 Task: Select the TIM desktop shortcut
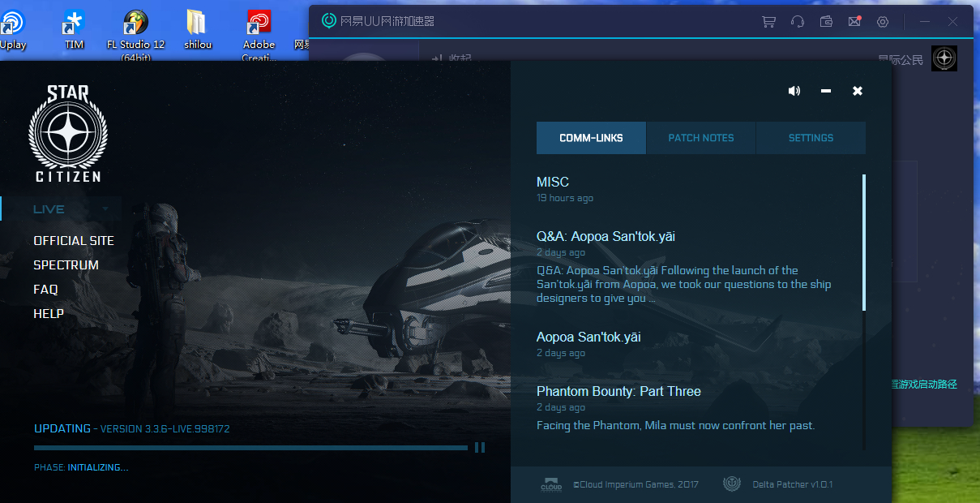(75, 31)
